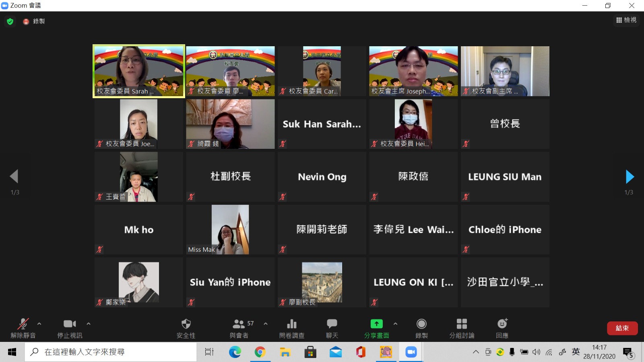The height and width of the screenshot is (362, 644).
Task: Open the Participants (與會者) panel
Action: [239, 324]
